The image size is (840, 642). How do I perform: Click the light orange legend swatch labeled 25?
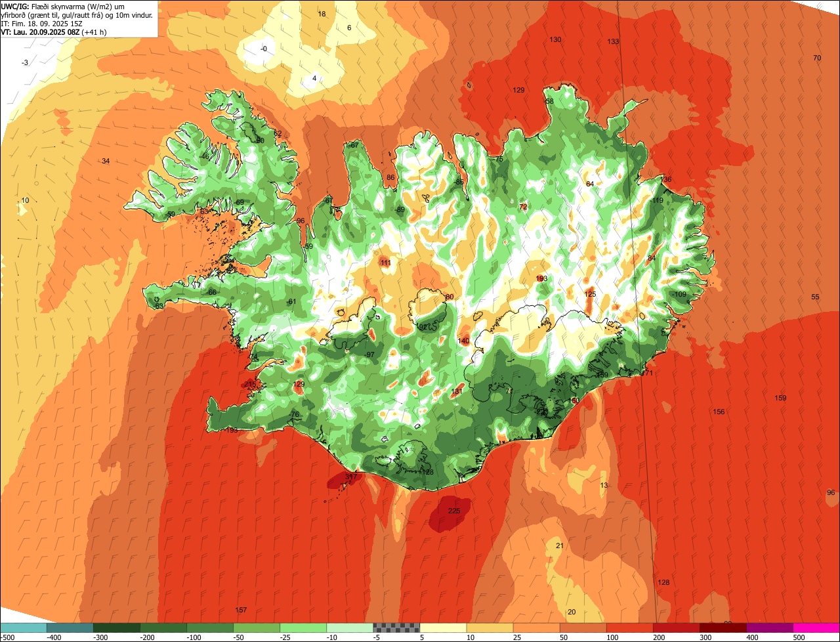(535, 628)
